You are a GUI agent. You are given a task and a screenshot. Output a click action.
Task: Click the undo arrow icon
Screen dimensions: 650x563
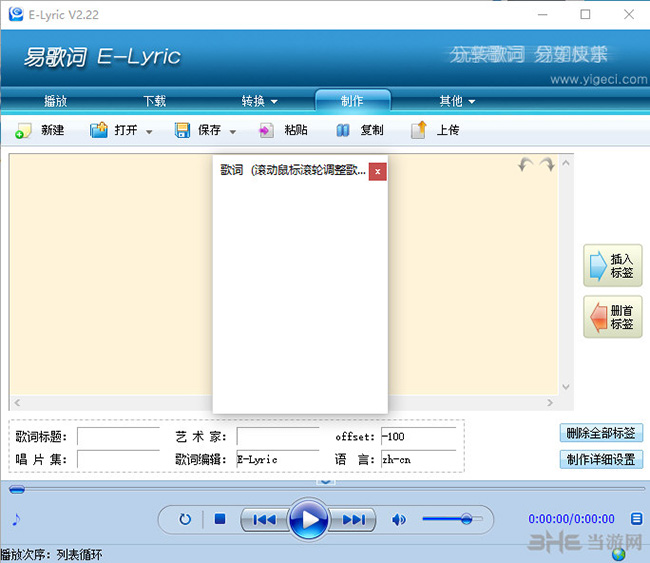tap(525, 165)
